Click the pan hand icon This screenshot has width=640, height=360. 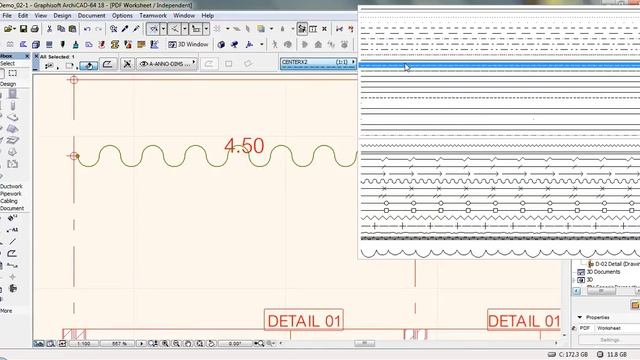[188, 344]
